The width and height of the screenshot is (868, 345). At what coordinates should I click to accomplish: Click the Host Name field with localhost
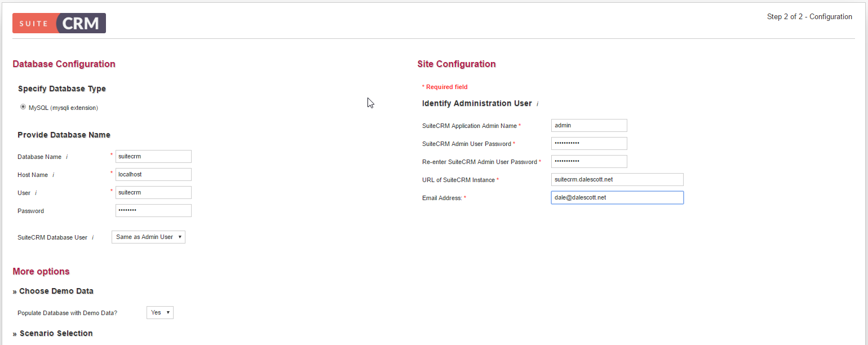pyautogui.click(x=153, y=174)
